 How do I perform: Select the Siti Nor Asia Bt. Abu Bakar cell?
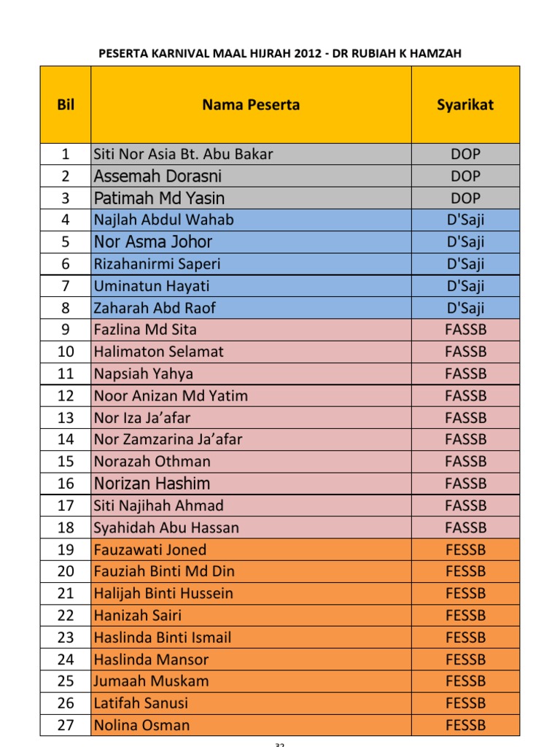pos(184,154)
